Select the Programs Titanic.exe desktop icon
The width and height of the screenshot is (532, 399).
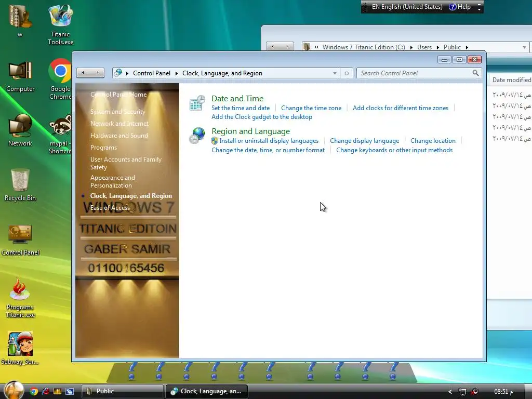[x=20, y=298]
